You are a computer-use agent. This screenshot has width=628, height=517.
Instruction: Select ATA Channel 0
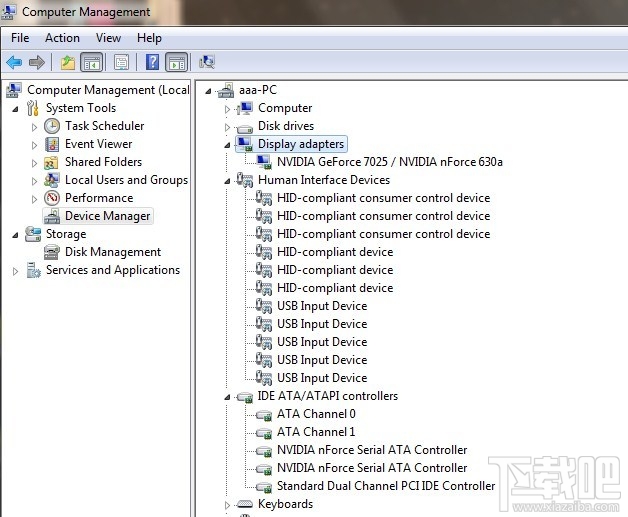click(x=316, y=414)
